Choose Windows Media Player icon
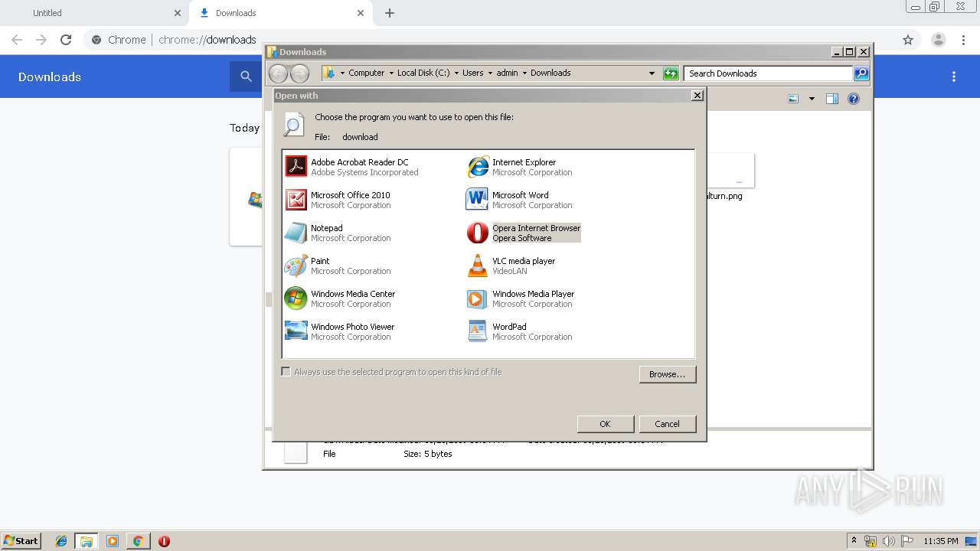Viewport: 980px width, 551px height. coord(478,298)
